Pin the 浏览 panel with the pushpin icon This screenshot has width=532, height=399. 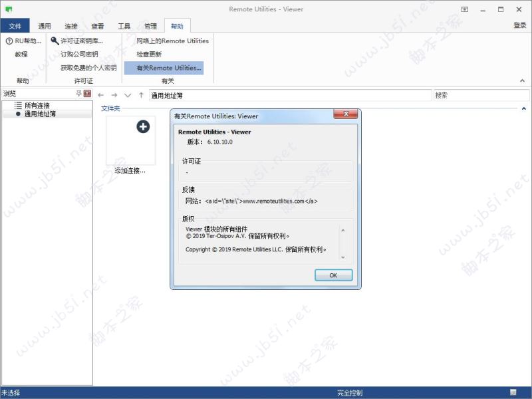tap(78, 93)
